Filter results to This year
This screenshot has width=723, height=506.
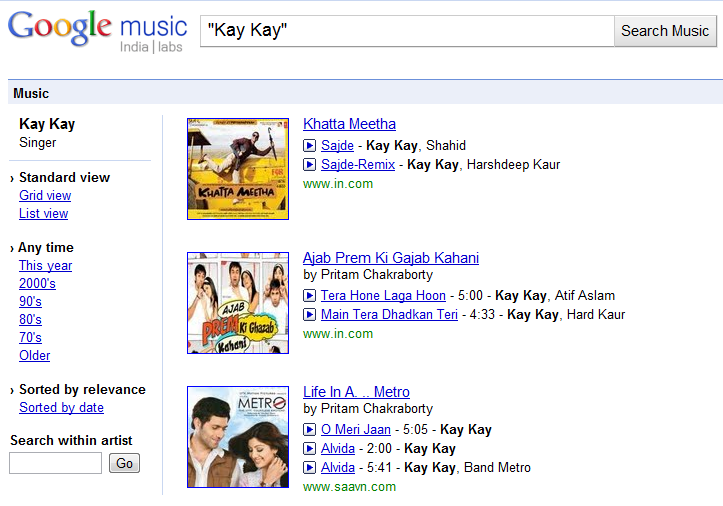pyautogui.click(x=45, y=265)
